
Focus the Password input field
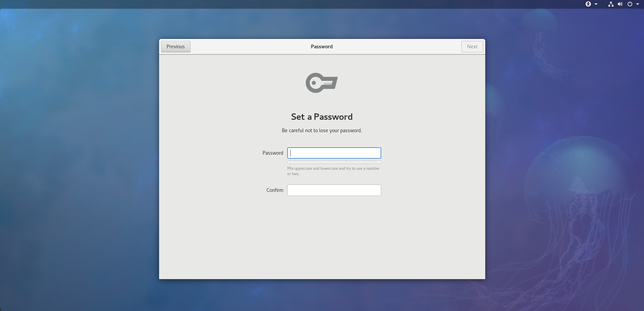pos(334,153)
